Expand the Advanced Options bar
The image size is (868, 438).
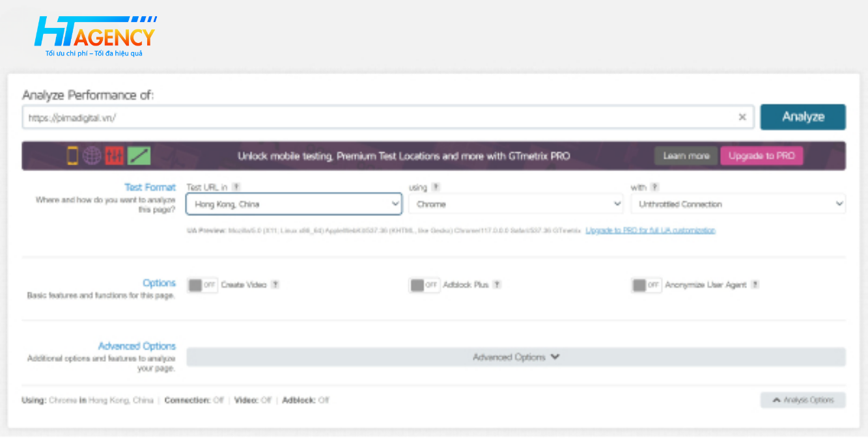516,357
